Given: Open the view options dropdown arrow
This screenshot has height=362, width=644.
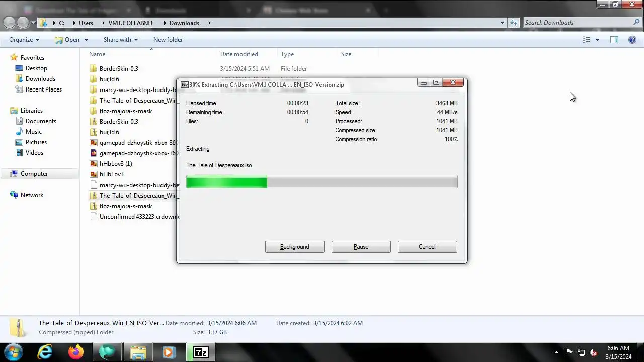Looking at the screenshot, I should 597,40.
